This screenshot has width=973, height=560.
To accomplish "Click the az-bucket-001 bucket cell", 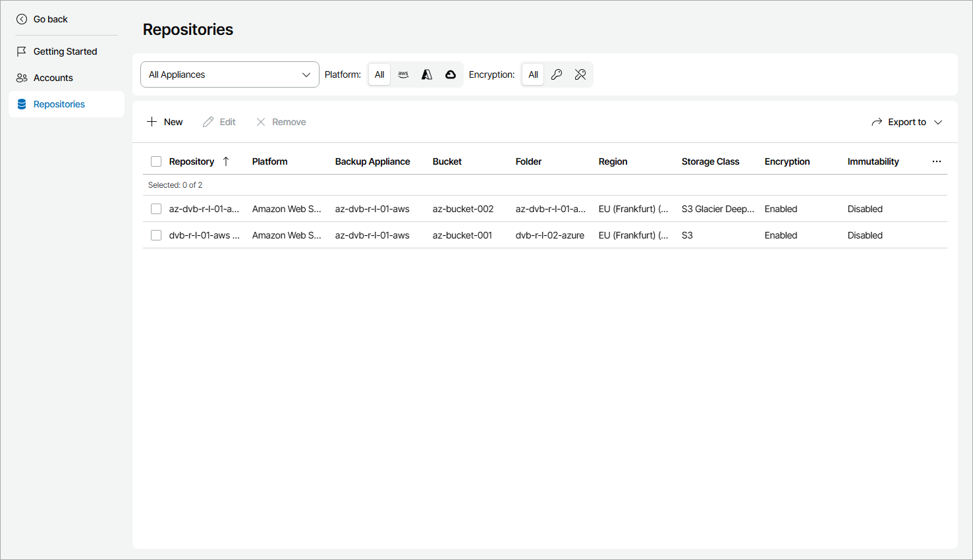I will pyautogui.click(x=462, y=235).
